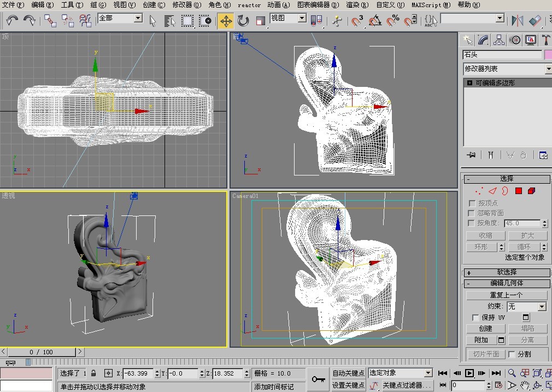Click the Mirror tool icon

coord(517,21)
